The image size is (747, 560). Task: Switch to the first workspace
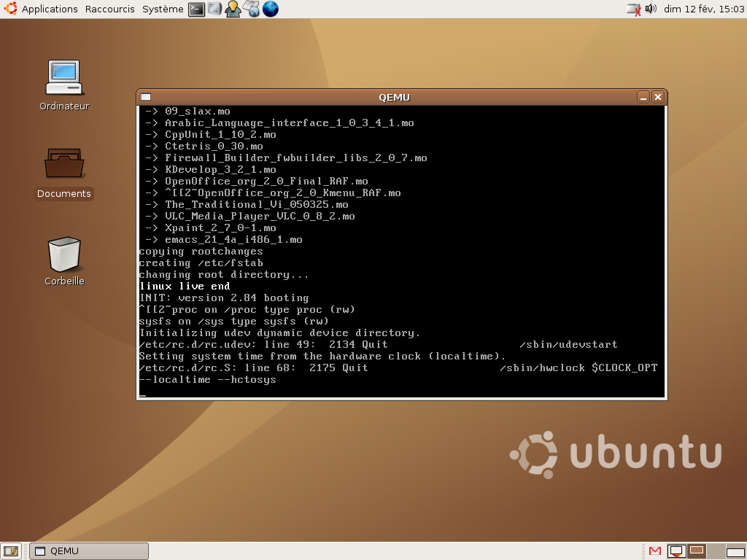[x=676, y=551]
